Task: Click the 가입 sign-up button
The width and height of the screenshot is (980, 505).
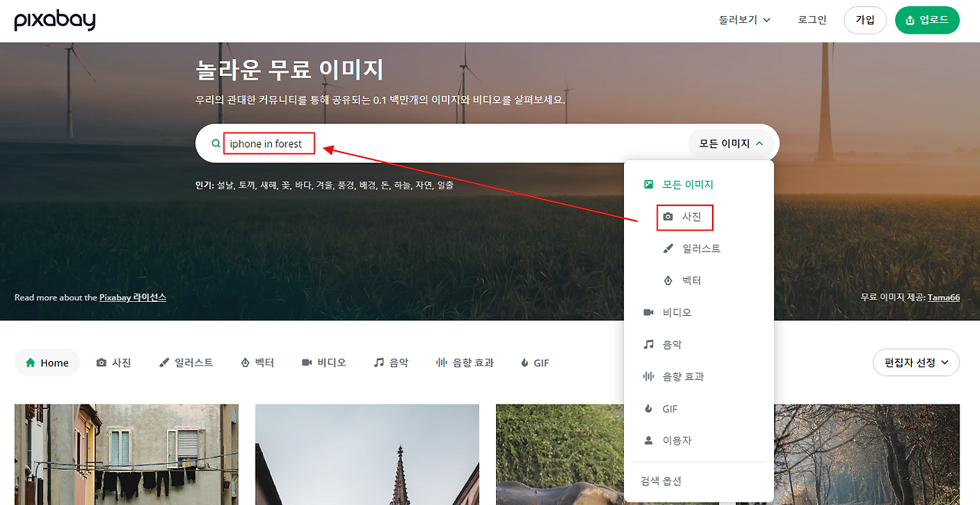Action: coord(865,20)
